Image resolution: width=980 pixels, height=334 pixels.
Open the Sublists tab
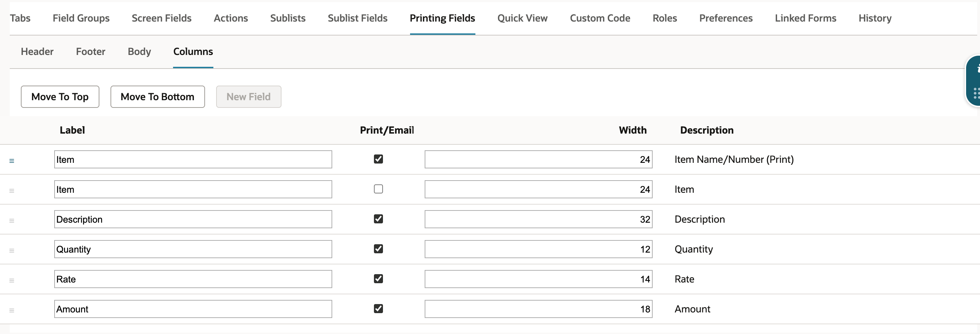click(x=288, y=18)
